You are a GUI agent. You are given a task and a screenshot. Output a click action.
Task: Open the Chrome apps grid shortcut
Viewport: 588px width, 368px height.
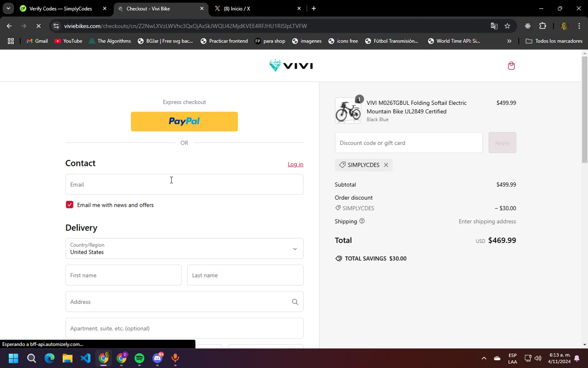coord(11,41)
